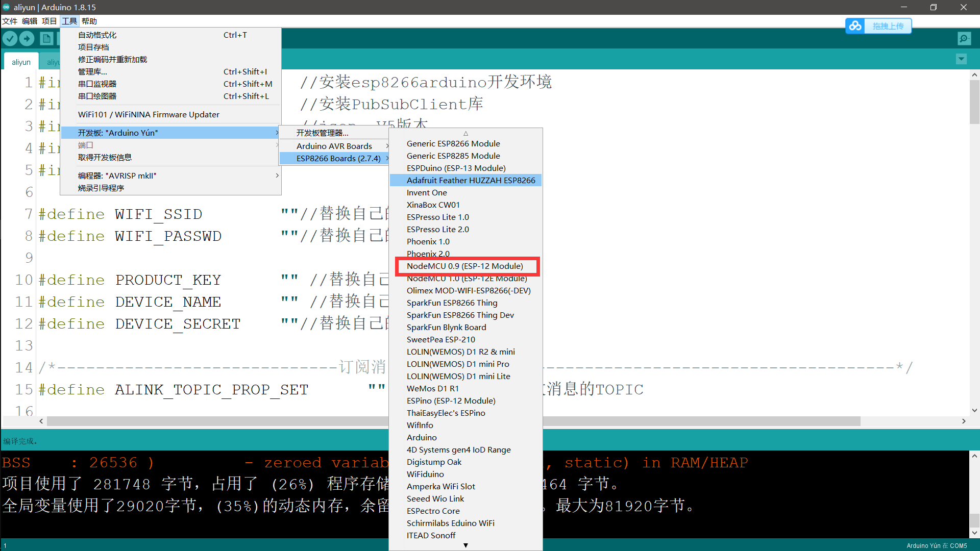Expand ESP8266 Boards (2.7.4) submenu
The height and width of the screenshot is (551, 980).
[x=335, y=158]
